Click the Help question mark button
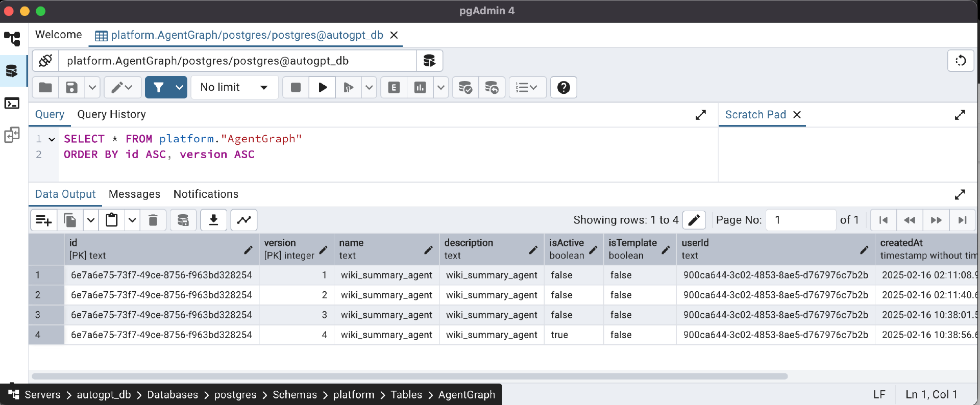Viewport: 980px width, 405px height. (x=563, y=87)
